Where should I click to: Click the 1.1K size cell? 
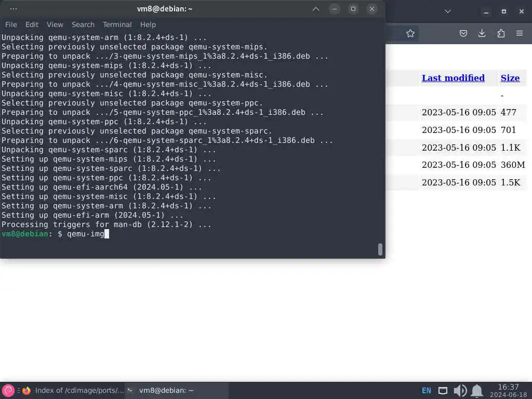click(510, 148)
